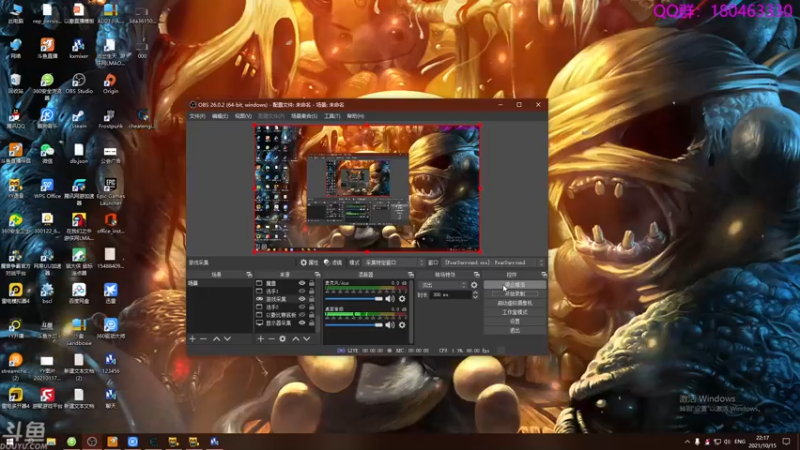Select the 选手1 source row
Viewport: 800px width, 450px height.
pos(286,291)
